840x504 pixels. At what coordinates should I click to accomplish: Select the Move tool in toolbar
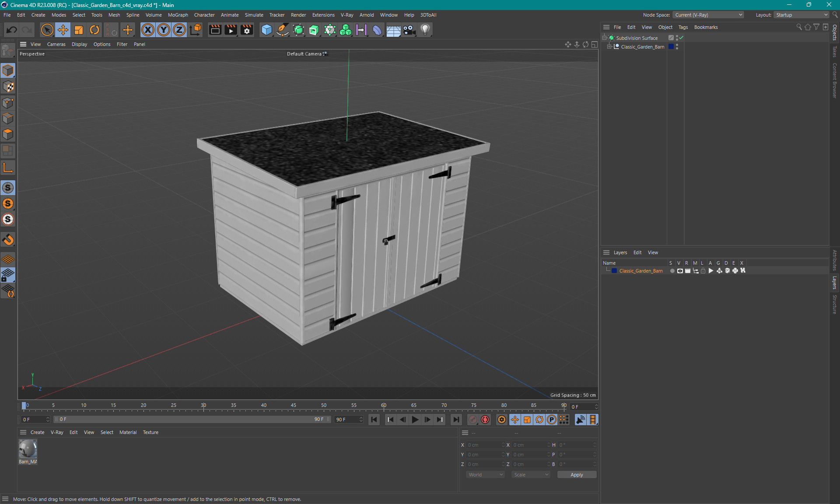click(62, 29)
